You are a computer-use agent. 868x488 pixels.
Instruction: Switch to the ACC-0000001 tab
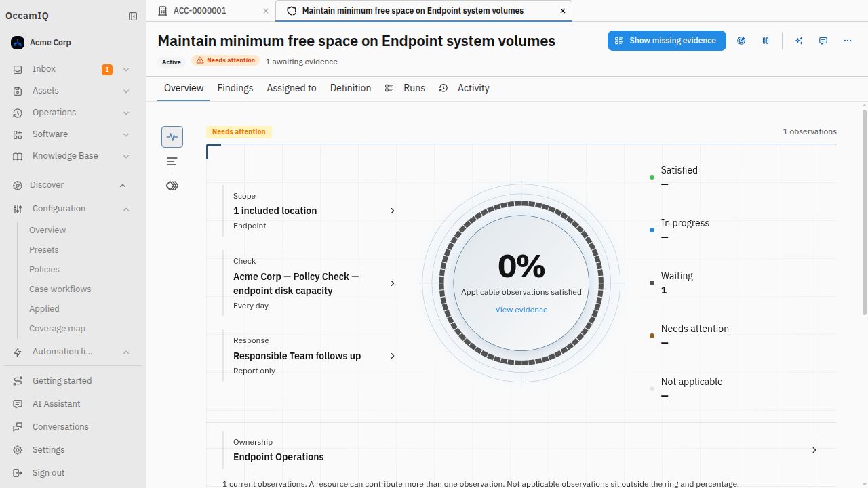212,11
